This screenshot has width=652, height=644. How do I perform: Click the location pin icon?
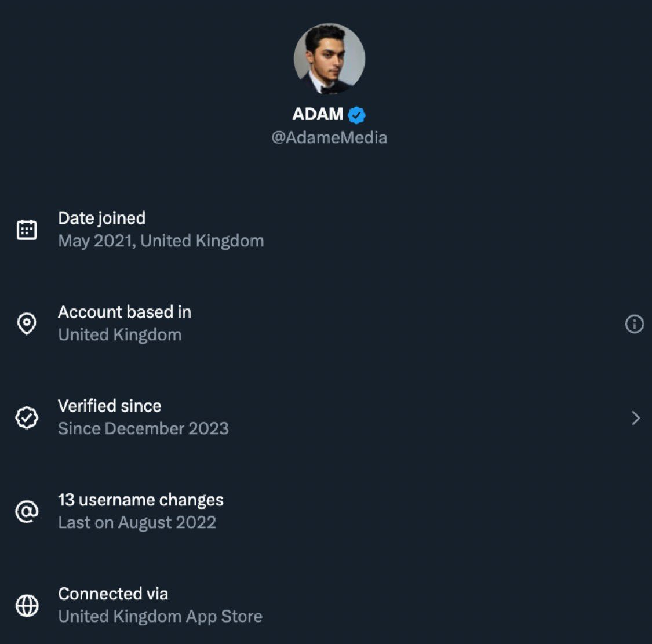pos(27,323)
